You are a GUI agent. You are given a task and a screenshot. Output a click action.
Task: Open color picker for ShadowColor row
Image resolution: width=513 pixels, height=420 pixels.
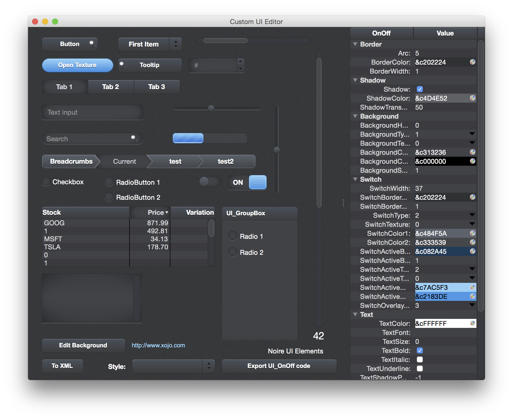[472, 98]
